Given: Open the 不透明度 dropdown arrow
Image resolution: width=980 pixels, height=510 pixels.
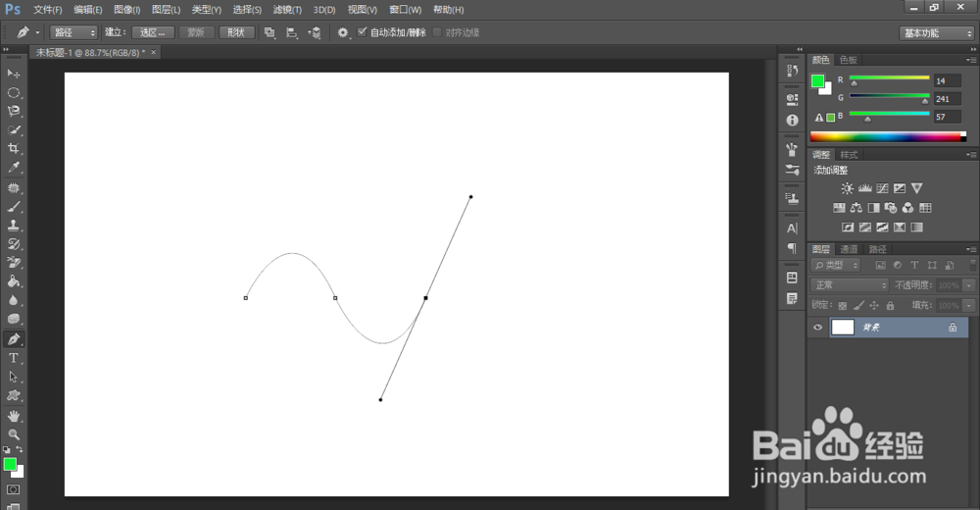Looking at the screenshot, I should point(969,285).
